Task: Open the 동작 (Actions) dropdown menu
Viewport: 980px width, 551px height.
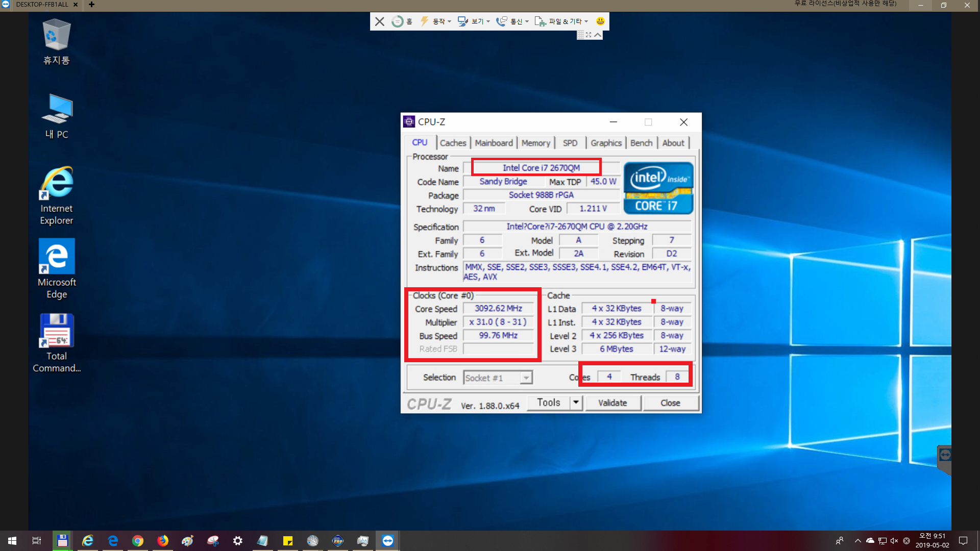Action: pyautogui.click(x=435, y=21)
